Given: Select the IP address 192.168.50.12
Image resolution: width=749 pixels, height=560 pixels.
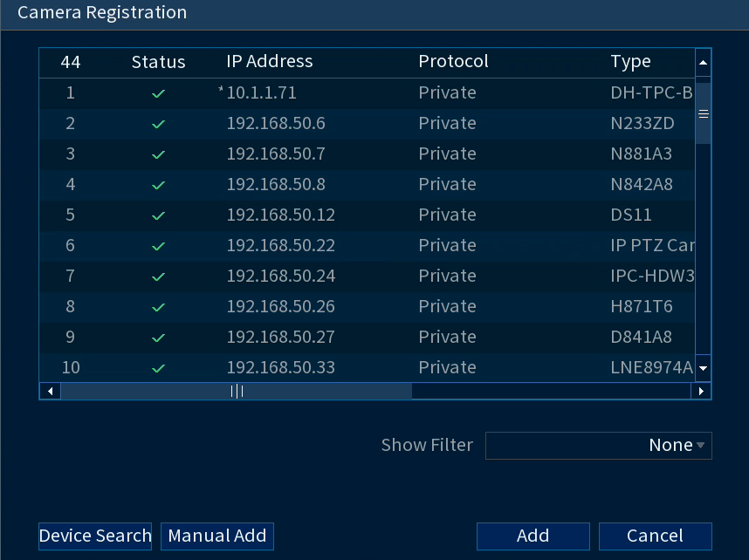Looking at the screenshot, I should point(281,215).
